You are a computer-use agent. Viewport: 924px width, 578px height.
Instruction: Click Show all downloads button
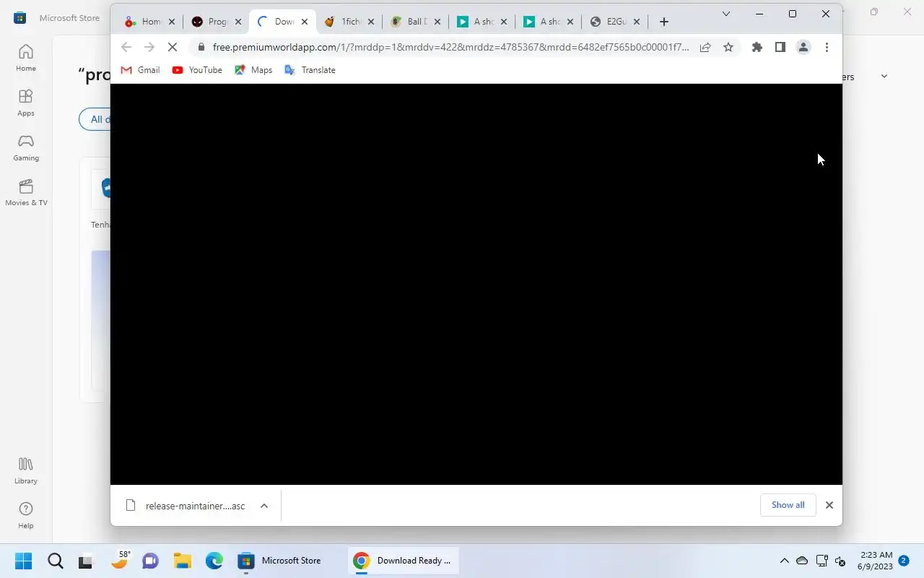point(788,505)
